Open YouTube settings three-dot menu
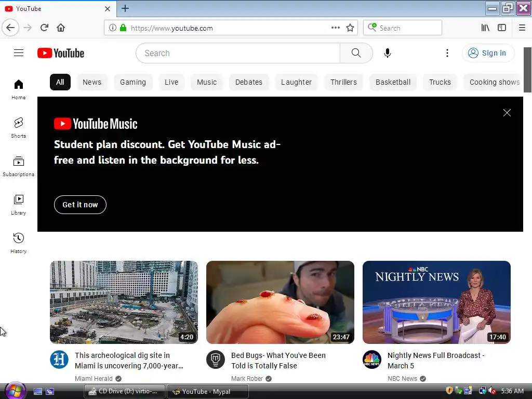The height and width of the screenshot is (399, 532). point(447,53)
